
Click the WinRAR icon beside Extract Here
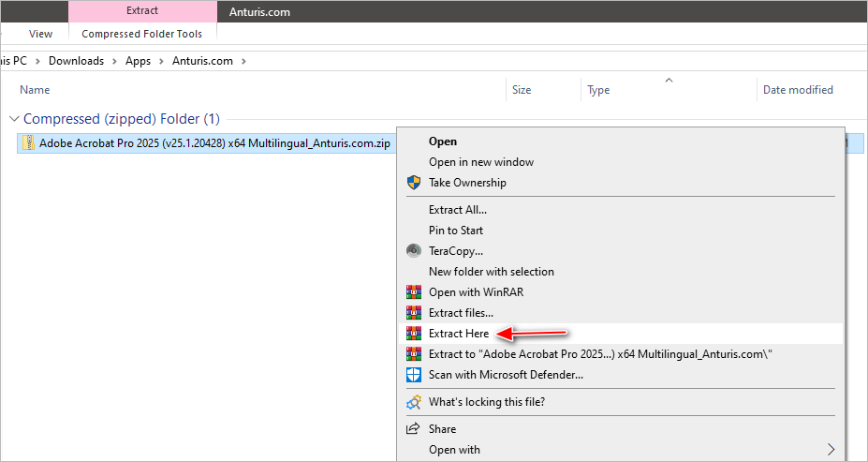pos(413,334)
